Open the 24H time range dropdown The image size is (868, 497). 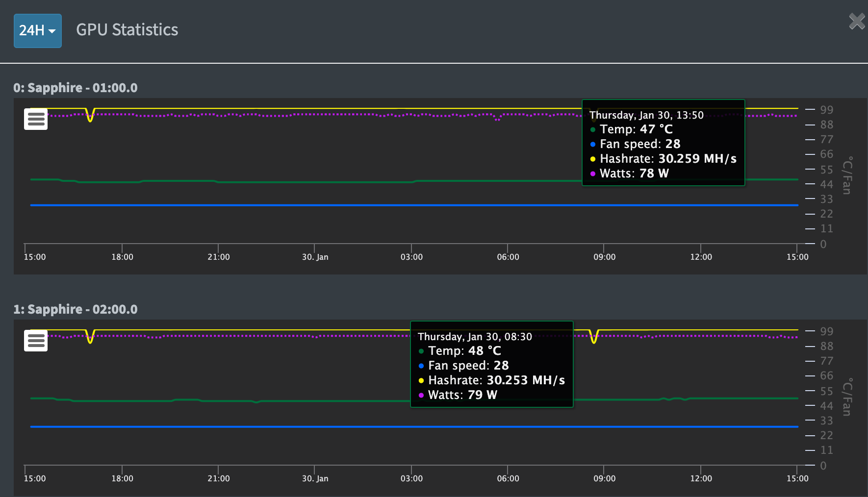point(38,31)
